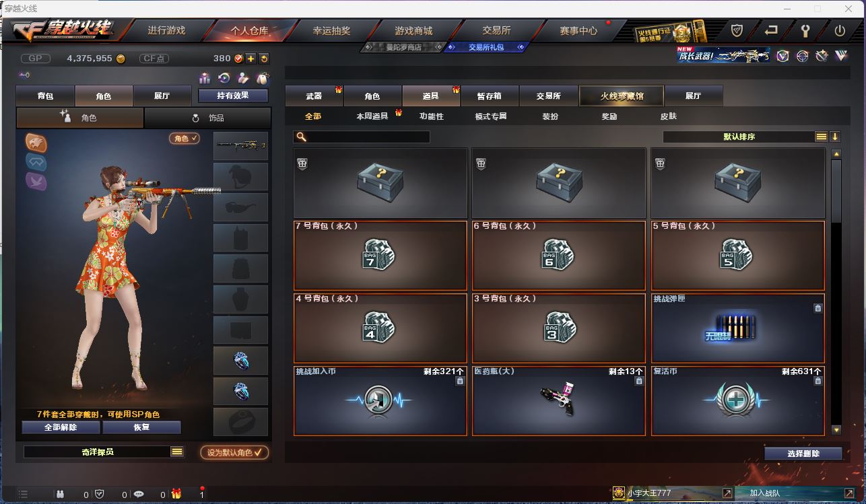Click the shield security icon in header

pyautogui.click(x=737, y=30)
